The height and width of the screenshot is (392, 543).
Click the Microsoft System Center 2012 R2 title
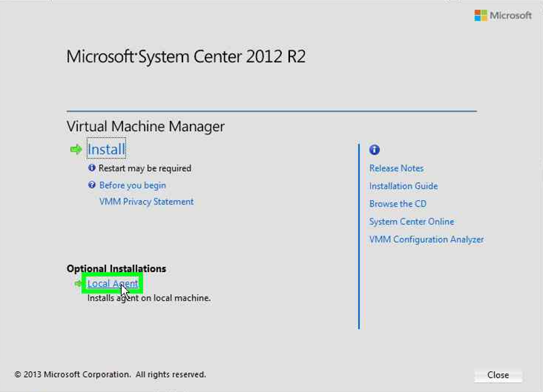[186, 56]
